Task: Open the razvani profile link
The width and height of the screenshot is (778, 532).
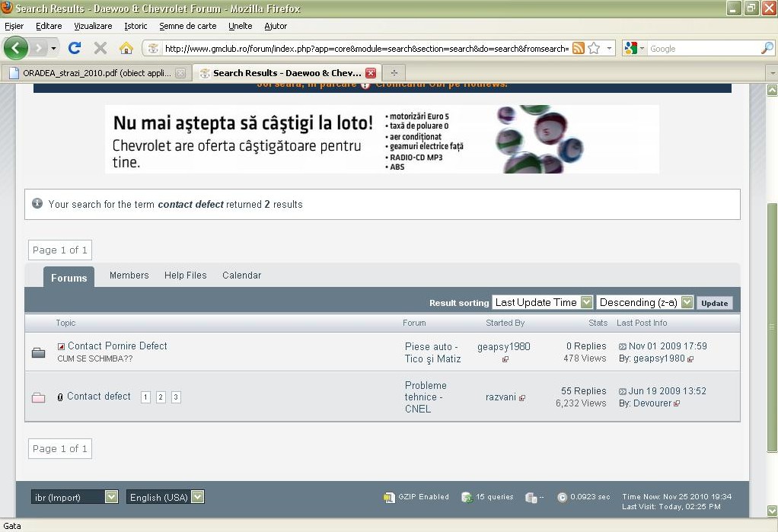Action: coord(501,397)
